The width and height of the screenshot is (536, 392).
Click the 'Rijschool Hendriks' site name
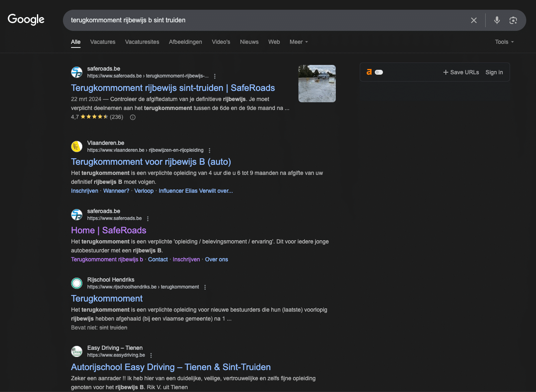(x=111, y=280)
